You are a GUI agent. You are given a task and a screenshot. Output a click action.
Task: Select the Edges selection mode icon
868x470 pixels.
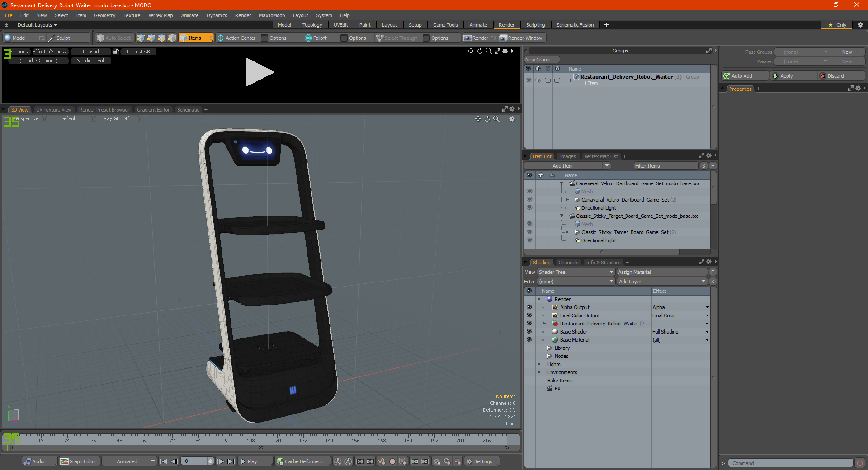151,38
